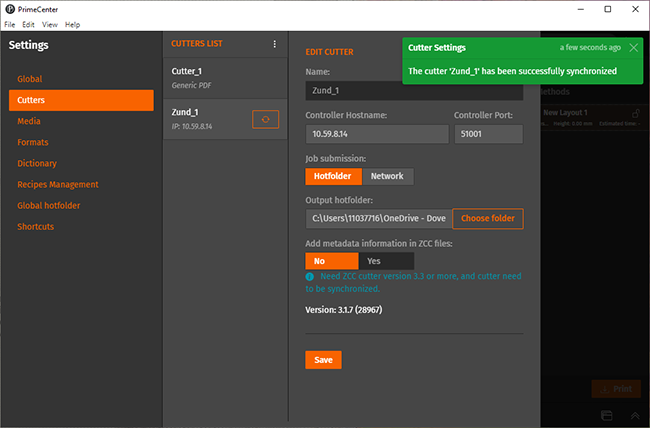Screen dimensions: 650x428
Task: Click the Save button
Action: [323, 360]
